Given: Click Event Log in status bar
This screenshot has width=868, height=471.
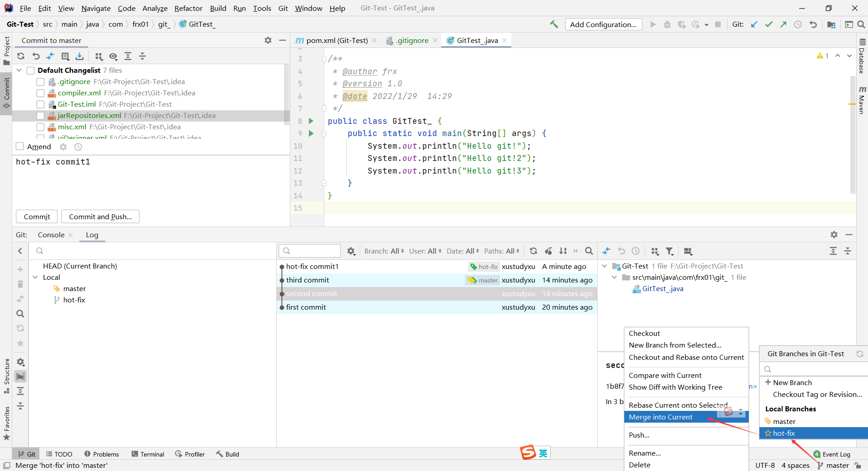Looking at the screenshot, I should tap(832, 454).
